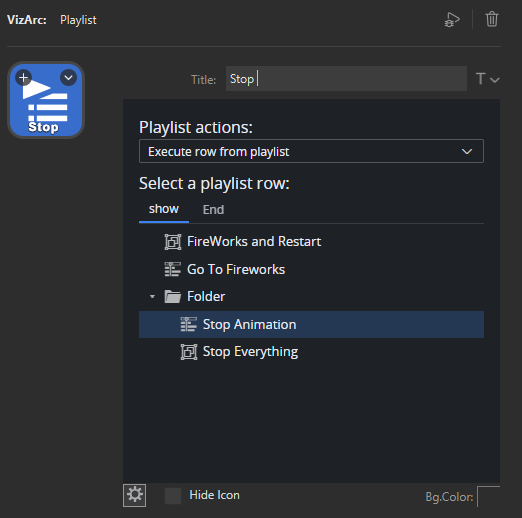This screenshot has height=518, width=522.
Task: Open settings with the gear icon
Action: tap(135, 495)
